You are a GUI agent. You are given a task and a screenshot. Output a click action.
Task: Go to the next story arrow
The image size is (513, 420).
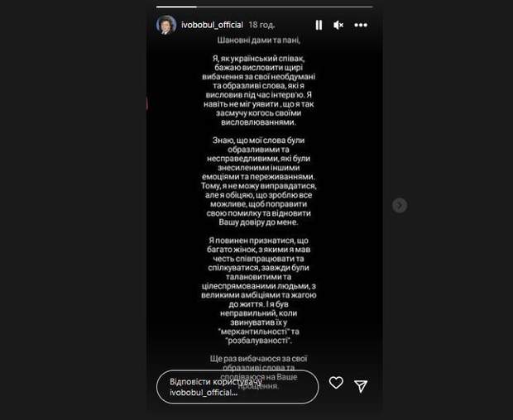[400, 206]
